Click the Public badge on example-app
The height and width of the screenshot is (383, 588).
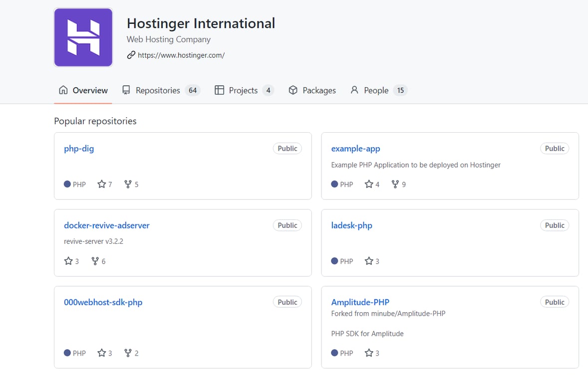point(554,148)
